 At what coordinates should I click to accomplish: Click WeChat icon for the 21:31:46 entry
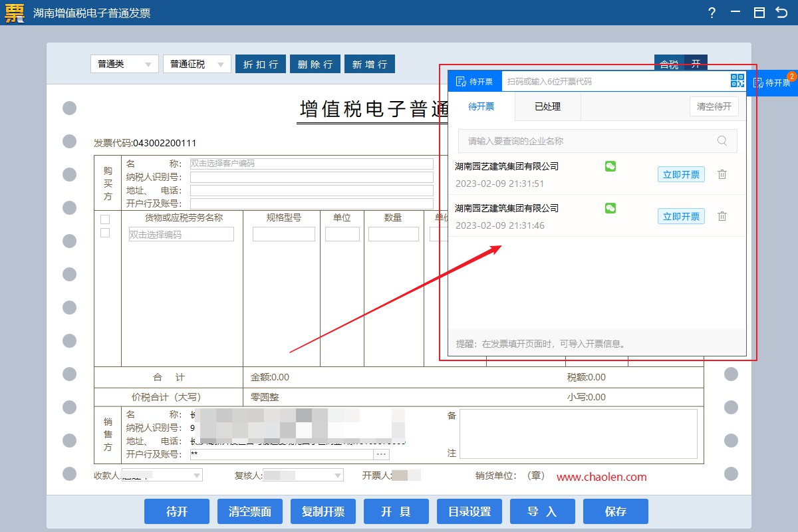[610, 208]
